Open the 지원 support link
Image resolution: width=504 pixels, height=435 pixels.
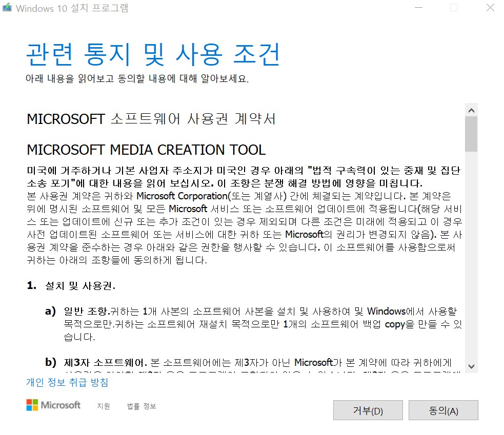pos(104,406)
